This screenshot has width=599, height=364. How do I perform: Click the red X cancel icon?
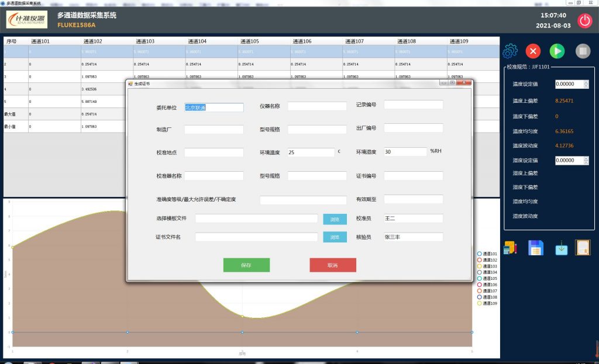533,51
